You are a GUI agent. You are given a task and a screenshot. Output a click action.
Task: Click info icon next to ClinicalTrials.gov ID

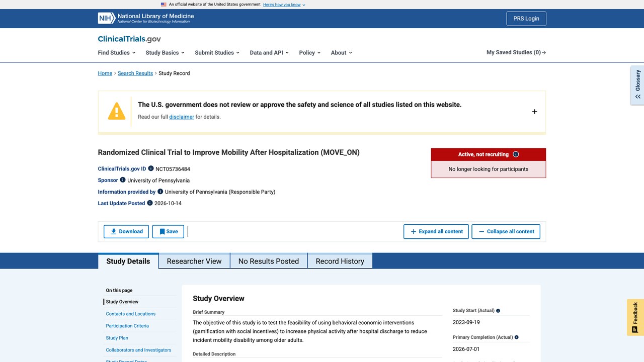[151, 168]
